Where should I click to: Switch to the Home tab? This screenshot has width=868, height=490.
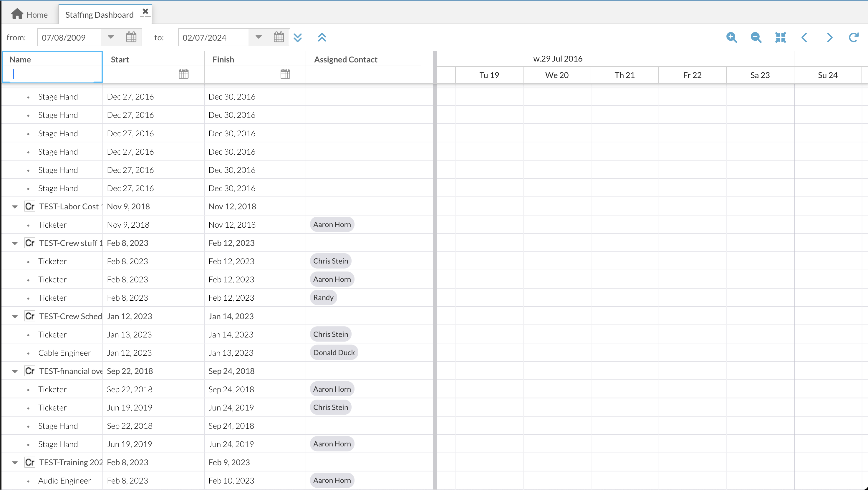coord(30,14)
